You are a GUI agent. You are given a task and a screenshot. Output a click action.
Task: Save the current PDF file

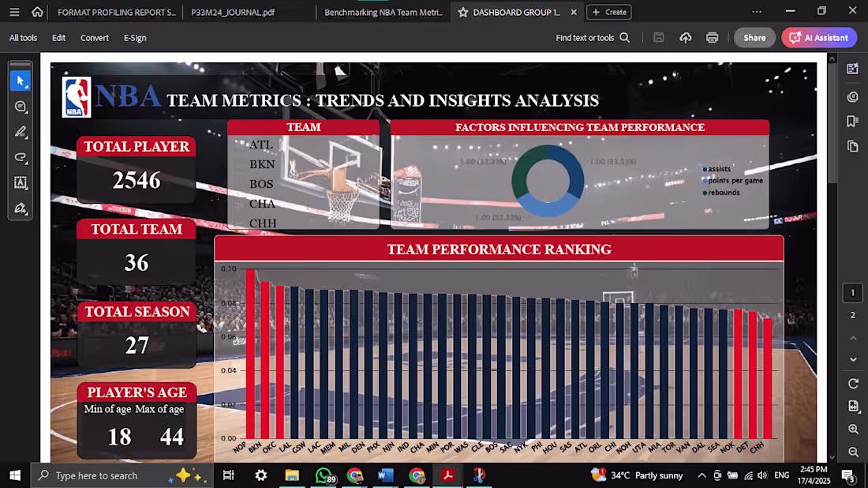659,37
